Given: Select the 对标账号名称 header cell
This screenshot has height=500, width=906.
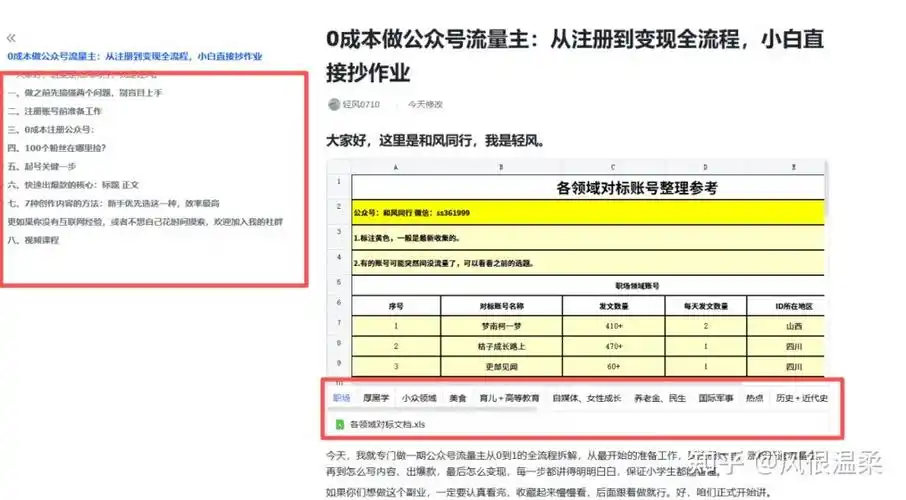Looking at the screenshot, I should [x=502, y=306].
